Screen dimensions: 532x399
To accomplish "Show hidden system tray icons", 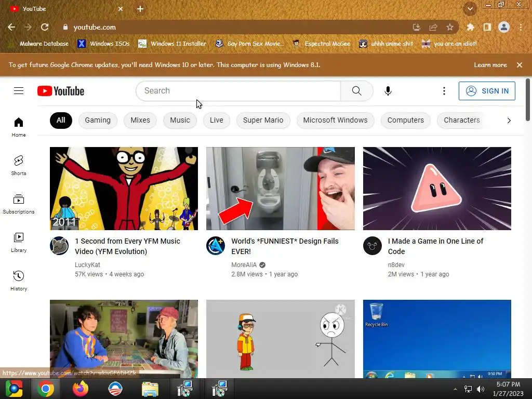I will (455, 389).
